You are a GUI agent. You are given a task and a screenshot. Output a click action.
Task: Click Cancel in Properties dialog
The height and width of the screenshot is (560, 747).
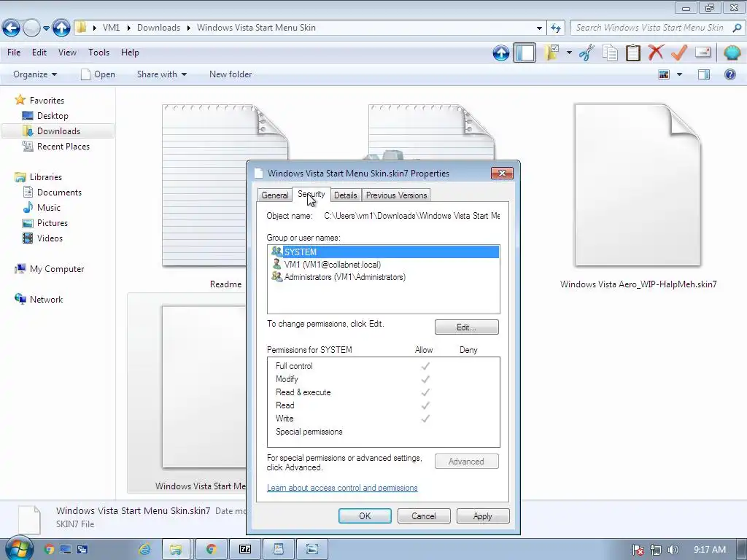coord(424,516)
